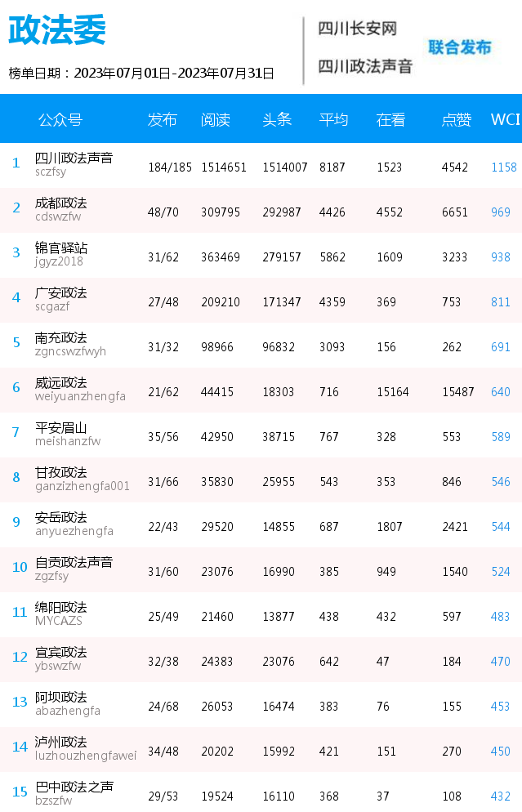Click the 点赞 column header
Image resolution: width=522 pixels, height=812 pixels.
tap(456, 119)
